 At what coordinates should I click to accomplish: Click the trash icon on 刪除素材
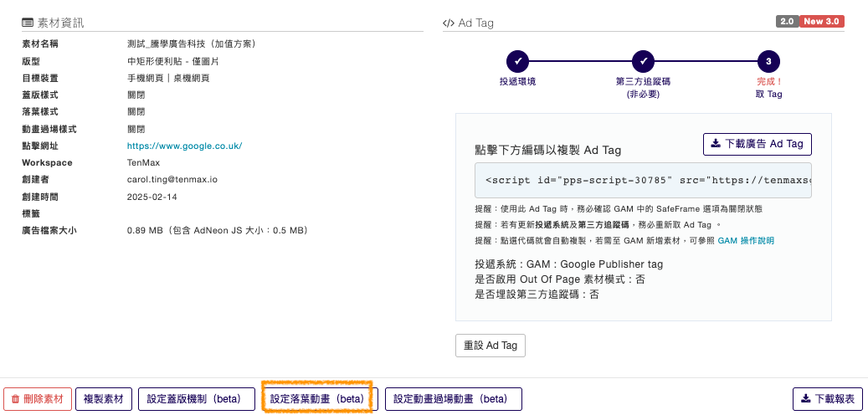(16, 399)
